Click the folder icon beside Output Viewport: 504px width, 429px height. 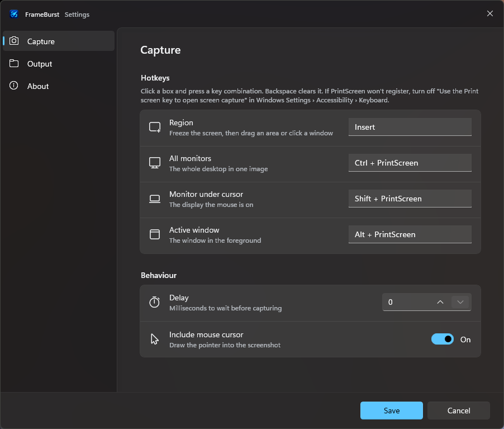click(x=14, y=63)
